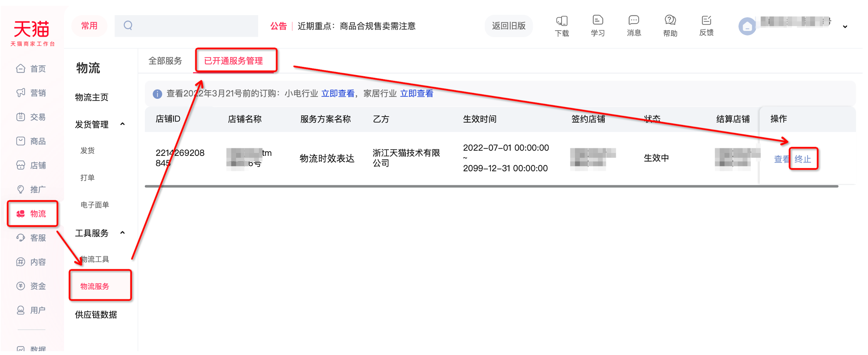Image resolution: width=868 pixels, height=355 pixels.
Task: Open the 帮助 help icon
Action: pyautogui.click(x=670, y=26)
